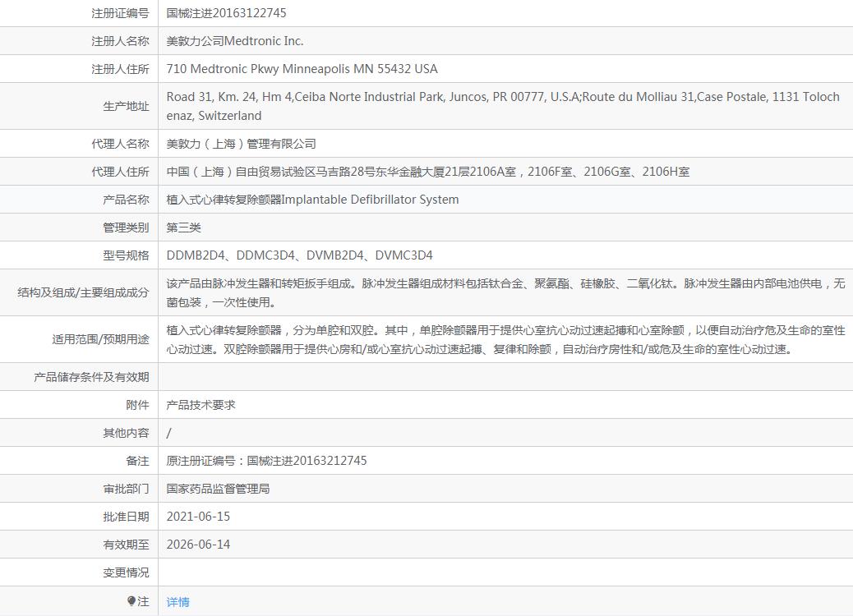
Task: Select the 产品技术要求 attachment value
Action: (x=201, y=405)
